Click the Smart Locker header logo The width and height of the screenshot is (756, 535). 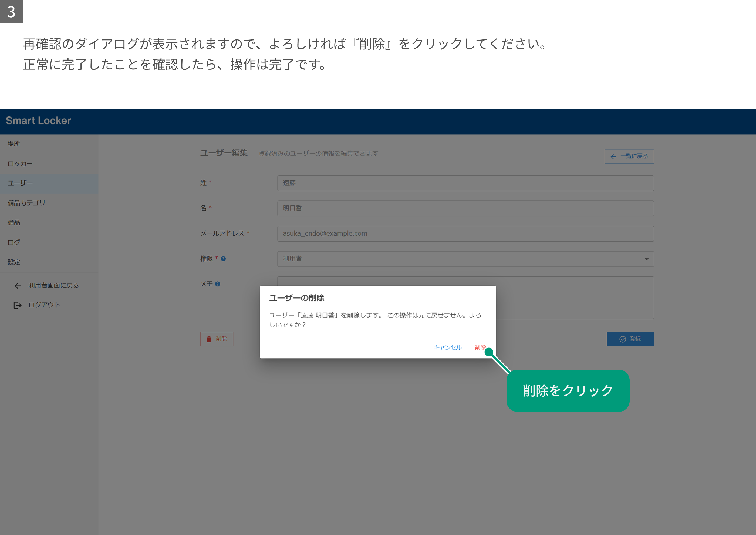[x=38, y=121]
